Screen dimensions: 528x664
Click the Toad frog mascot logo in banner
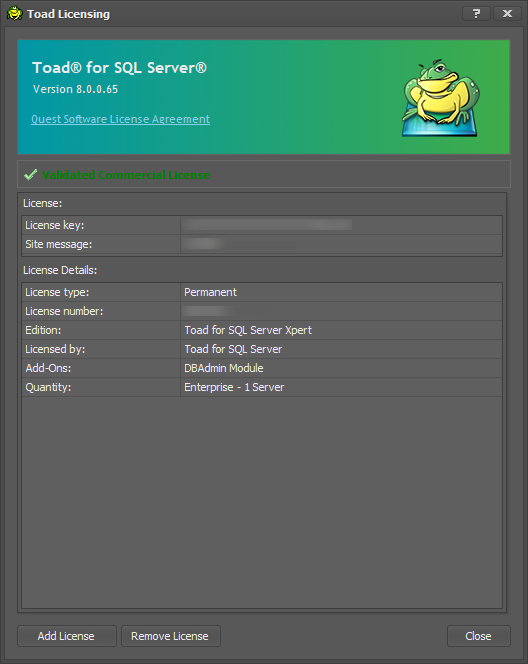tap(441, 98)
